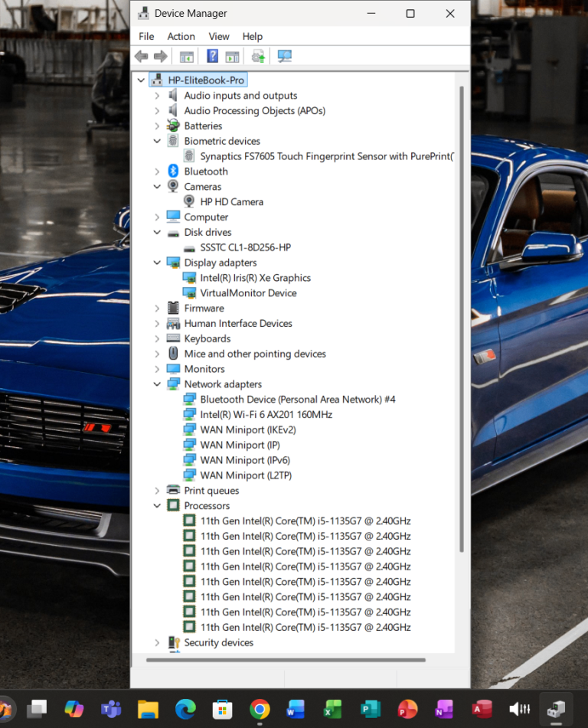This screenshot has width=588, height=728.
Task: Collapse the Network adapters category
Action: tap(157, 384)
